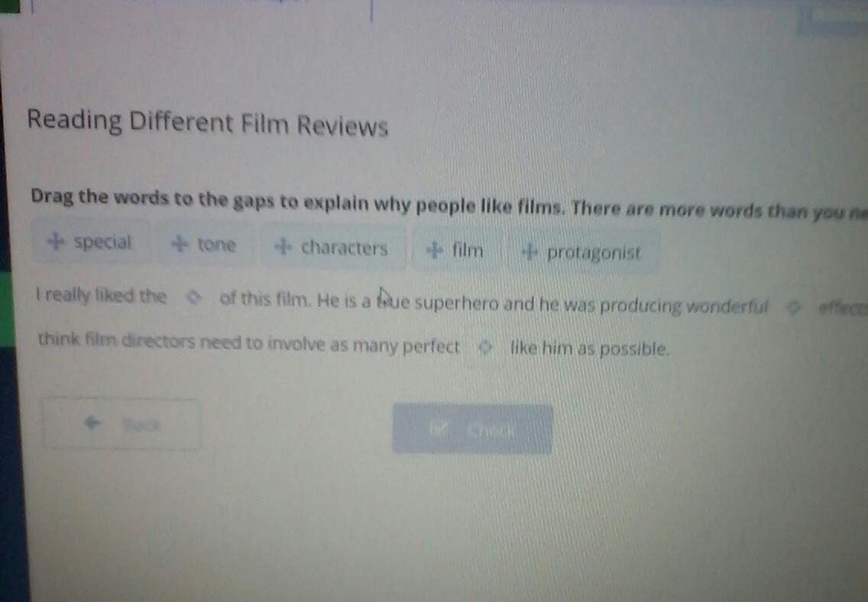Click the Back button
Viewport: 868px width, 602px height.
[121, 424]
